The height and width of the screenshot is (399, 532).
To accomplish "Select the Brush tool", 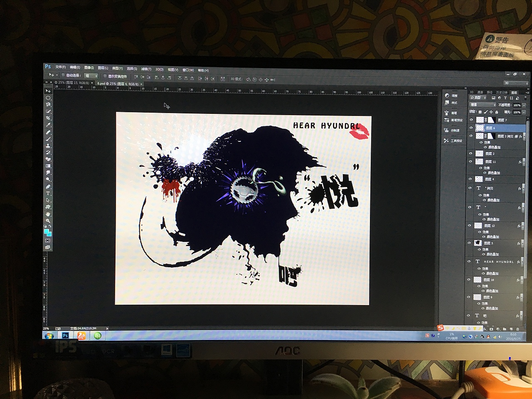I will click(48, 138).
